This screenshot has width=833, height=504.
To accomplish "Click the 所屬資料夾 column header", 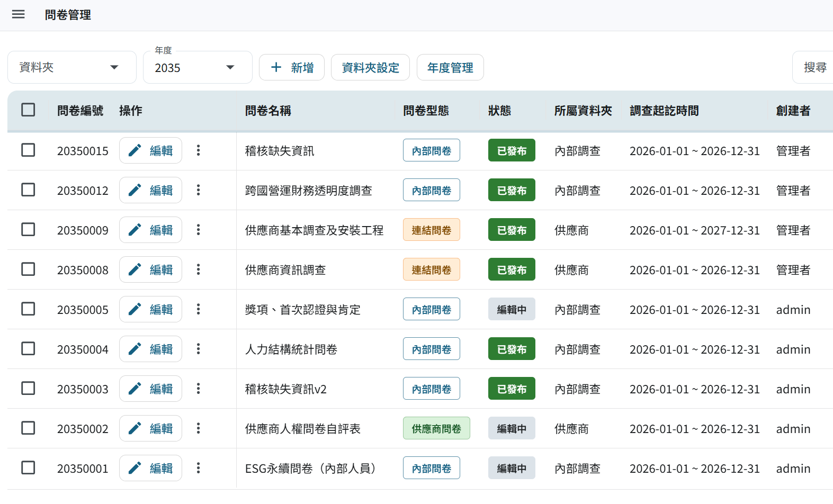I will (x=583, y=110).
